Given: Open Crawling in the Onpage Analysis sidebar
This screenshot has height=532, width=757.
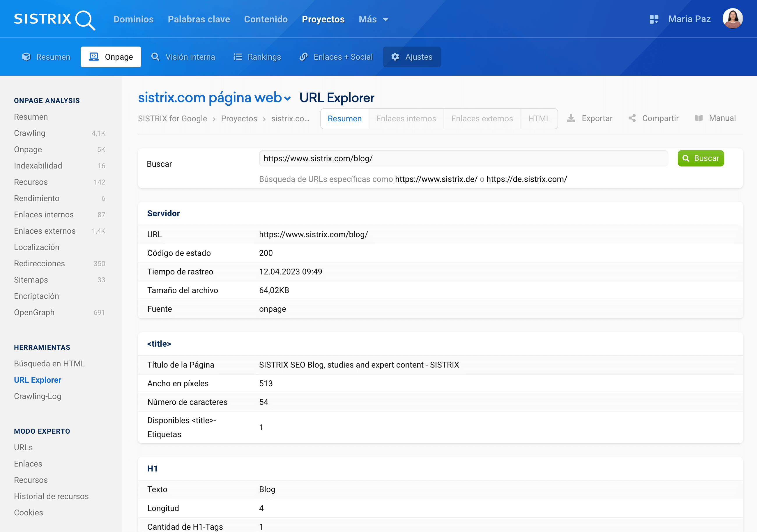Looking at the screenshot, I should pyautogui.click(x=30, y=133).
